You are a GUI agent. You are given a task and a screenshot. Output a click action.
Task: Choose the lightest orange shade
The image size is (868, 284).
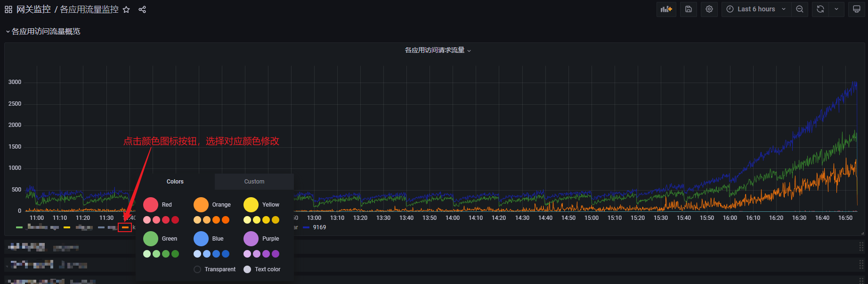click(197, 220)
